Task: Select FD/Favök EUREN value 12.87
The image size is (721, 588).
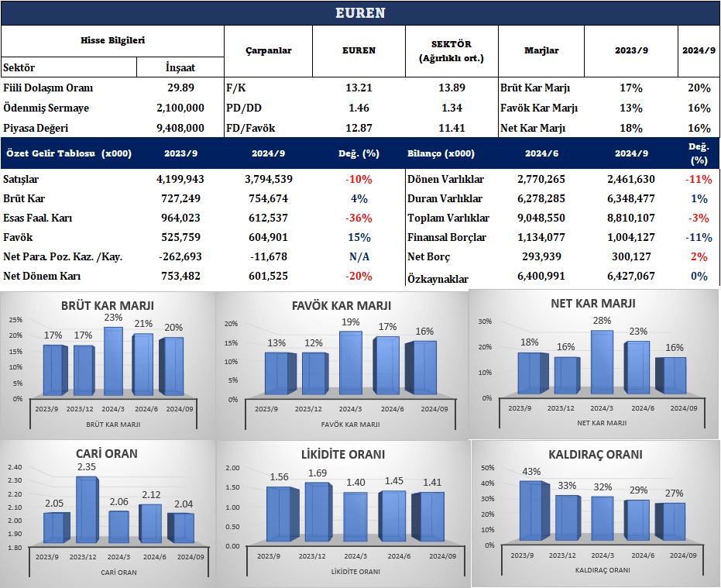Action: tap(359, 128)
